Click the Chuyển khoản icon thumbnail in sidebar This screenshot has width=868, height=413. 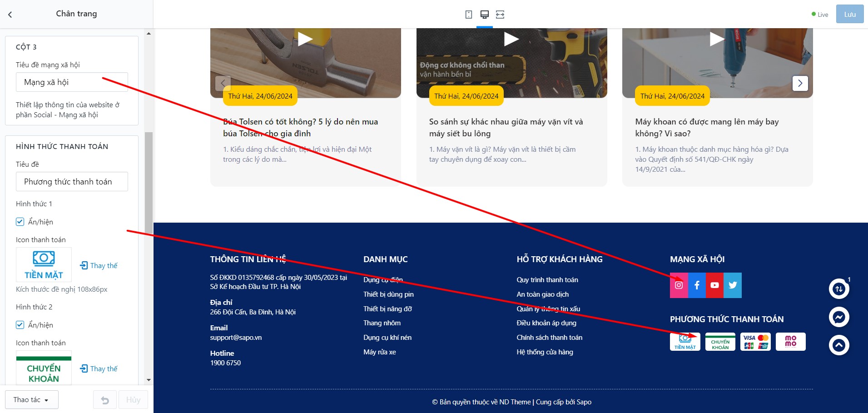(44, 368)
